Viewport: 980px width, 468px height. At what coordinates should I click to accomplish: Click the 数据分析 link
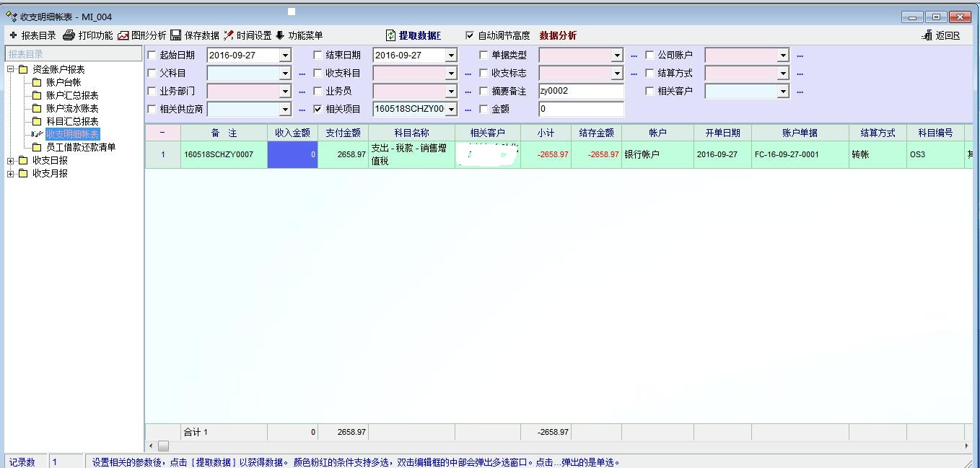(558, 35)
